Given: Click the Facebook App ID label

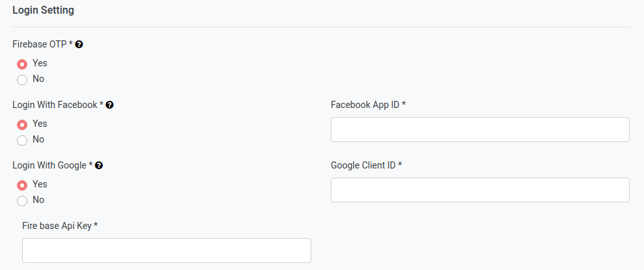Looking at the screenshot, I should (369, 105).
